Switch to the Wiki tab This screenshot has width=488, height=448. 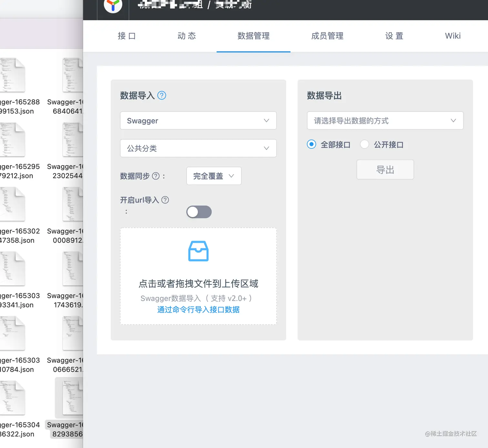click(453, 36)
